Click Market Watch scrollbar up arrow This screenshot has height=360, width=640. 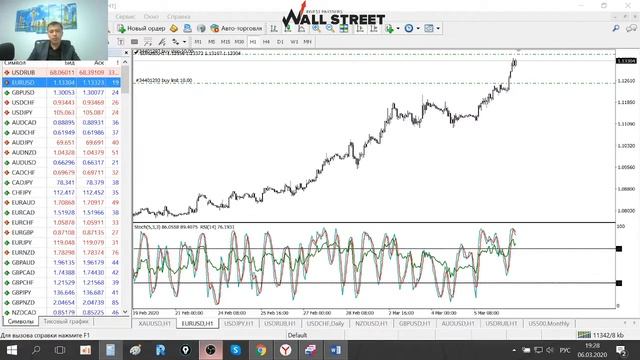coord(125,62)
